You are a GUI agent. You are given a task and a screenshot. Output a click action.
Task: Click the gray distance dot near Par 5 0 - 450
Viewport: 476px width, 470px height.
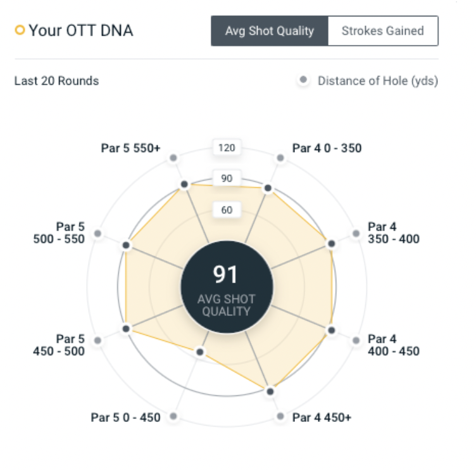(x=173, y=417)
